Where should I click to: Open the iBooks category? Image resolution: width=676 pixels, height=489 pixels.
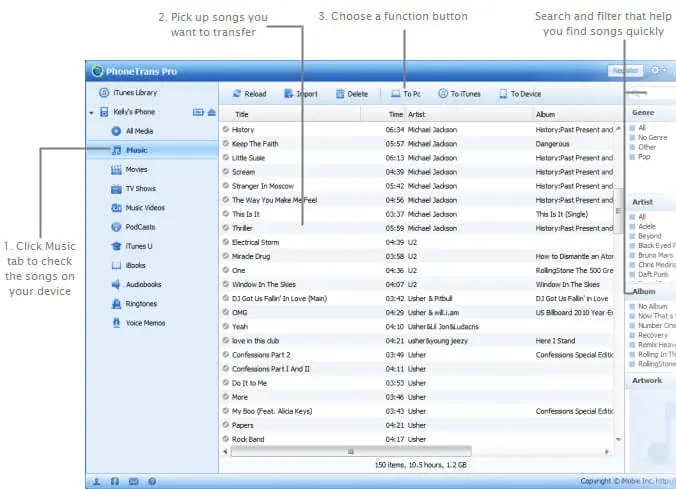click(128, 265)
